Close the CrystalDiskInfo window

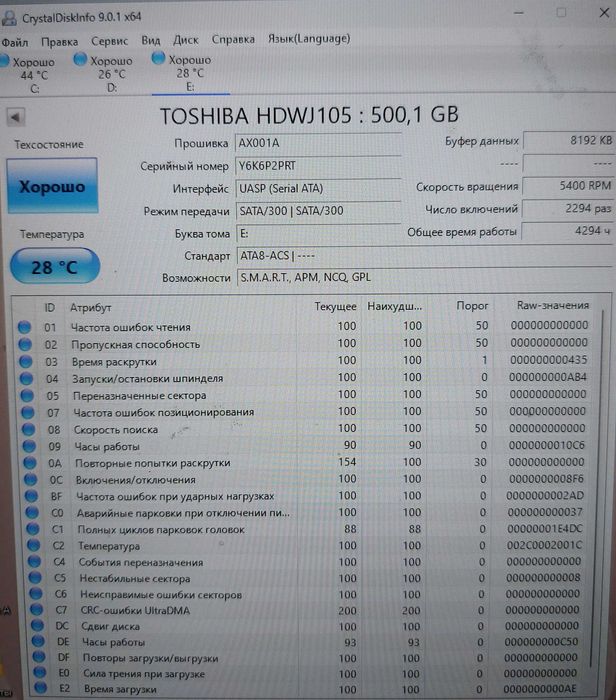604,12
